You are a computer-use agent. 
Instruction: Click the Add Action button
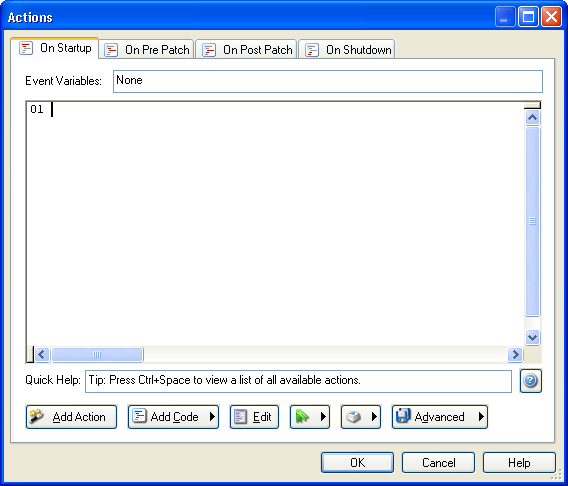(71, 417)
